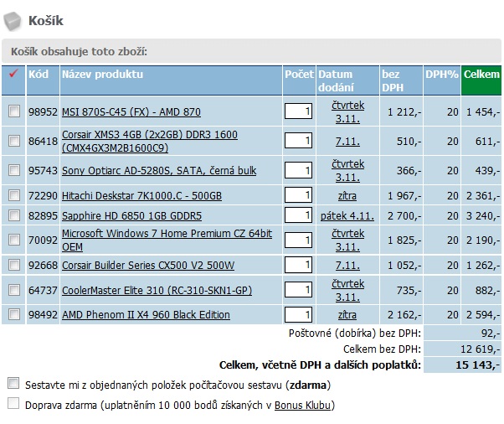Check the Microsoft Windows 7 row checkbox
504x424 pixels.
[x=14, y=240]
